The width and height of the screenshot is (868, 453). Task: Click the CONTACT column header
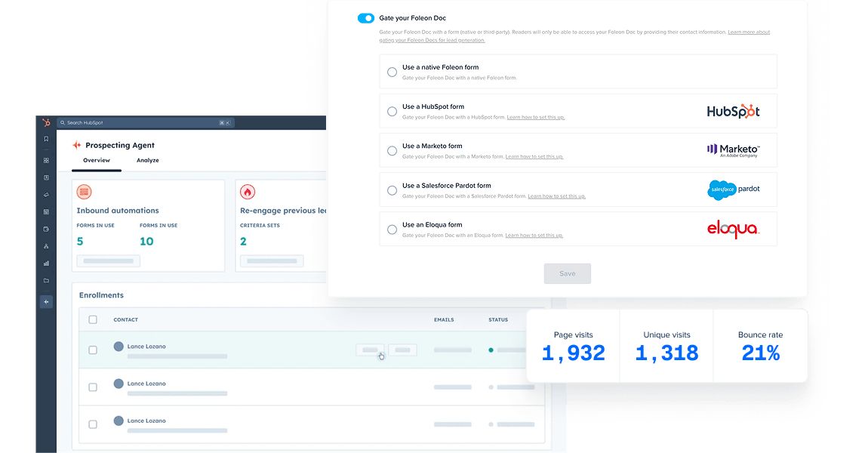pyautogui.click(x=125, y=319)
